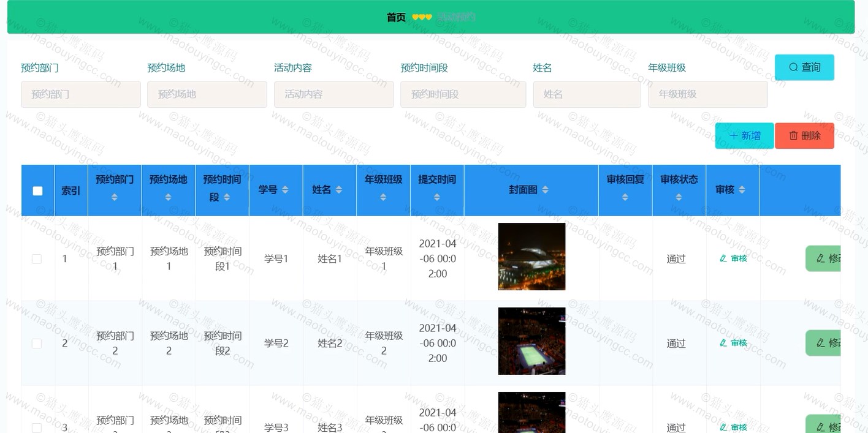
Task: Check the checkbox for row 2
Action: (37, 344)
